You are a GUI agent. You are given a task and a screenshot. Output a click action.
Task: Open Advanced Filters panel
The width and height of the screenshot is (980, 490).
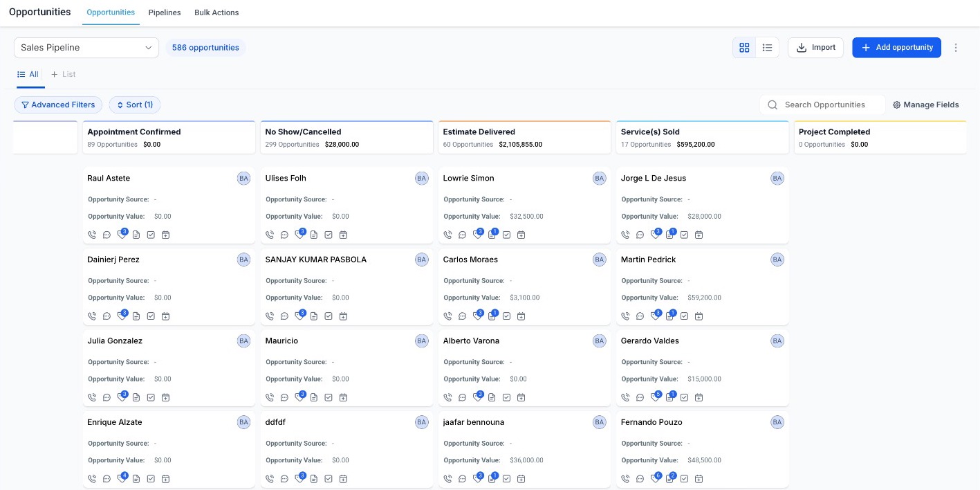click(x=58, y=105)
